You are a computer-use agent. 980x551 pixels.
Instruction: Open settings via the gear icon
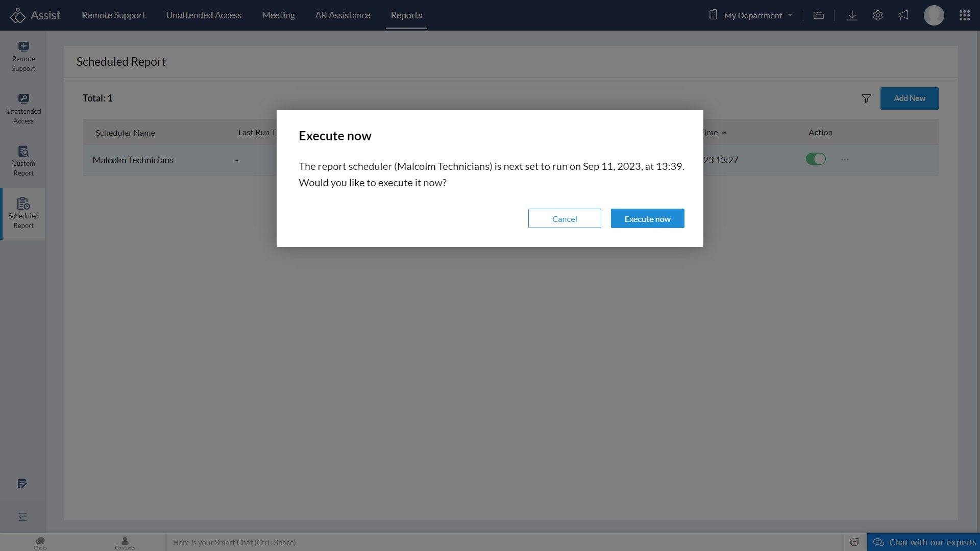tap(877, 15)
